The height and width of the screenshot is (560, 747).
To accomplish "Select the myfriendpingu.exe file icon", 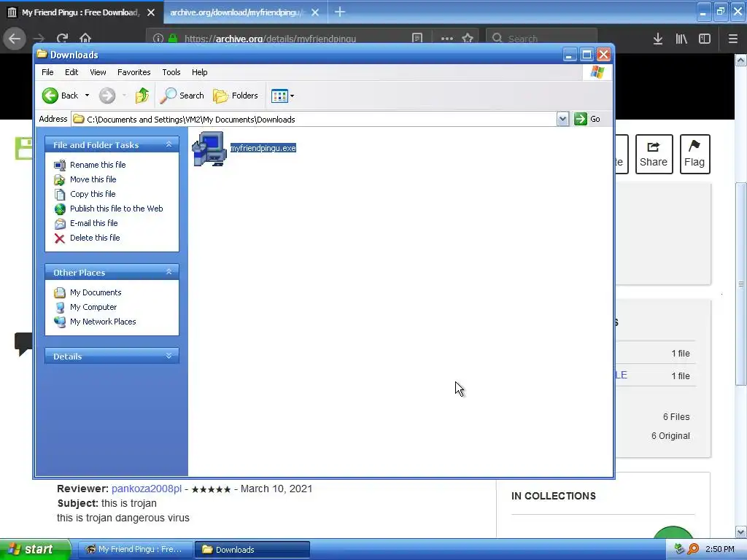I will coord(209,149).
